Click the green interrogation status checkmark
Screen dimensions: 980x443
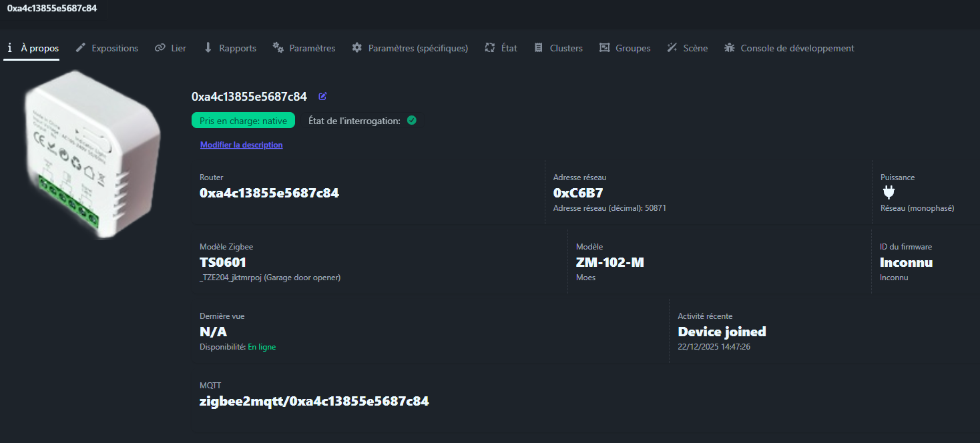point(412,121)
